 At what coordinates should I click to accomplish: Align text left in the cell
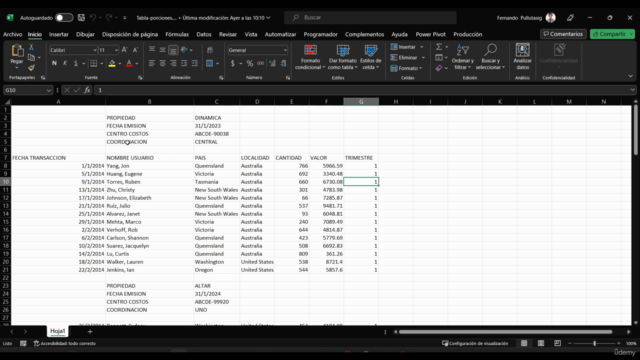tap(152, 63)
